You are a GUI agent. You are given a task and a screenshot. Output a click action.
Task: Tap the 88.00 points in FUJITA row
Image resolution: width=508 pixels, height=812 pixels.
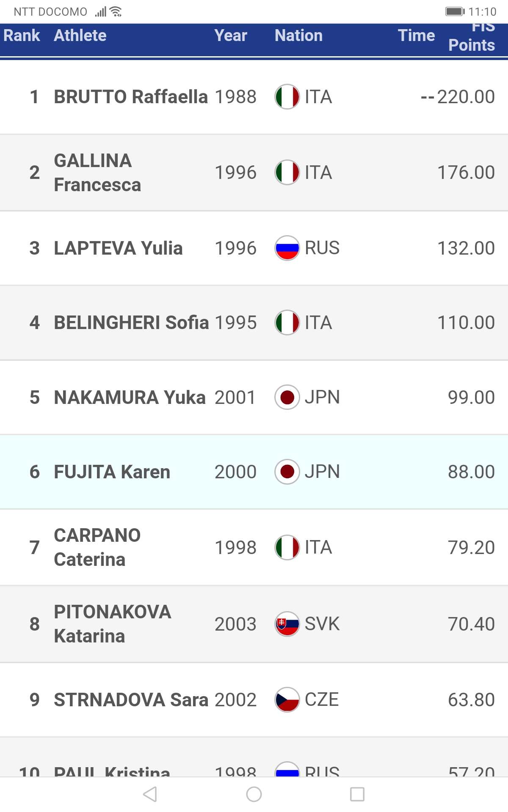tap(471, 472)
